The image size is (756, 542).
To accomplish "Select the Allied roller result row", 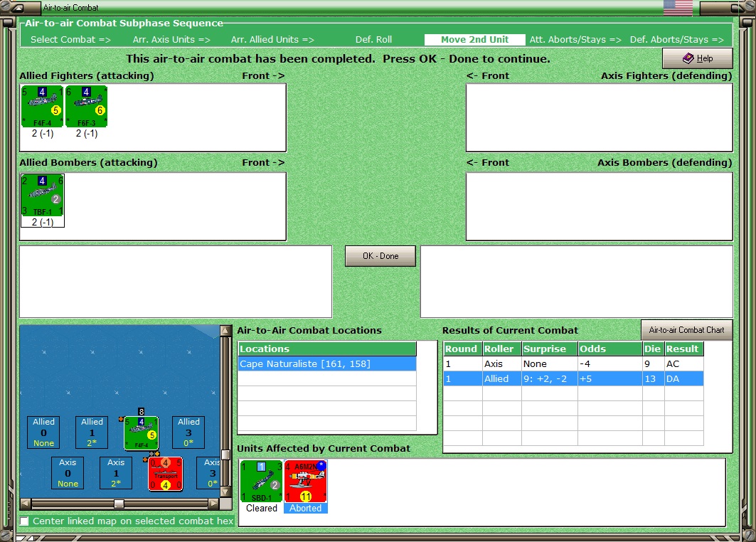I will pyautogui.click(x=573, y=378).
